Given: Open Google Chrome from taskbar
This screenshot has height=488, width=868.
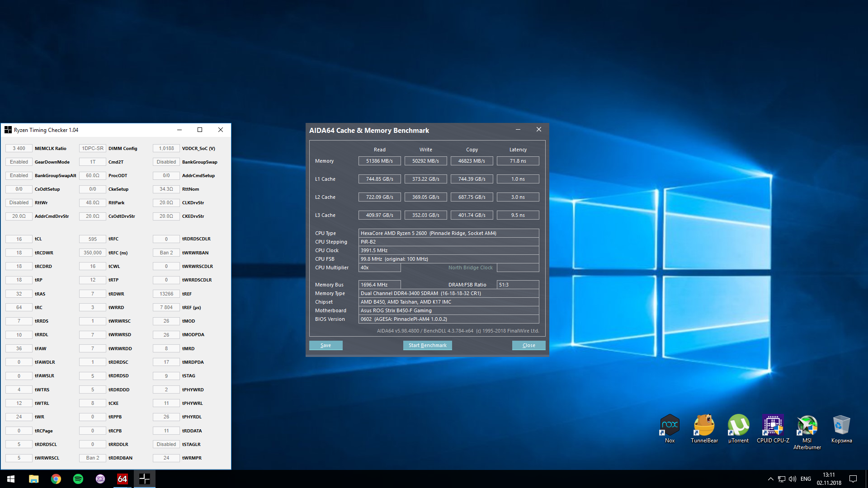Looking at the screenshot, I should 56,479.
